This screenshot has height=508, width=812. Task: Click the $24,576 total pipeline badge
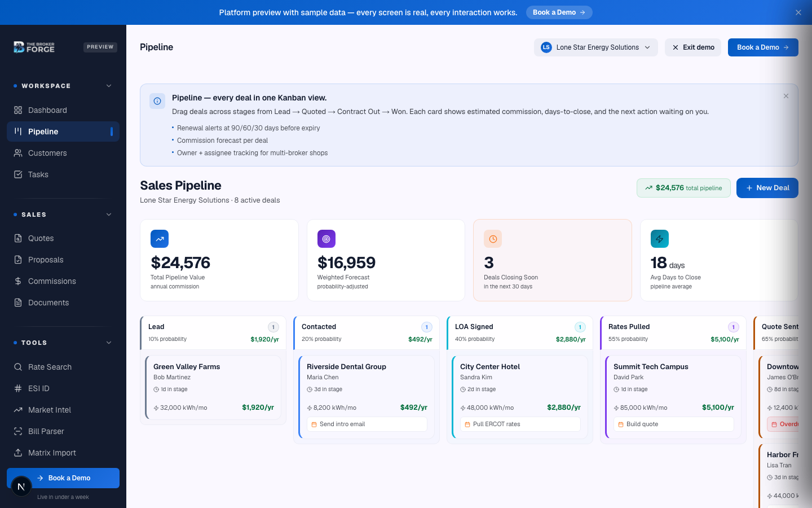point(683,188)
